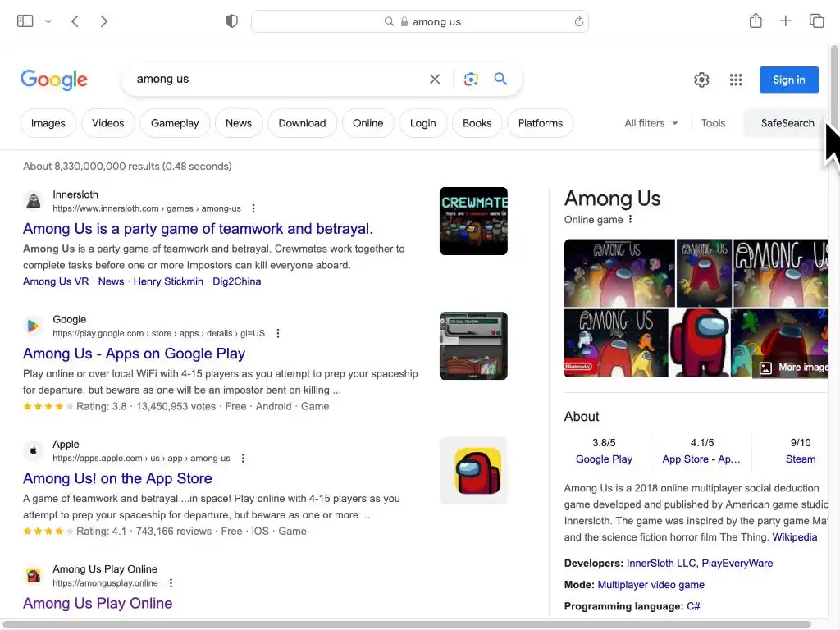This screenshot has width=840, height=630.
Task: Toggle the Safari sidebar icon
Action: coord(25,21)
